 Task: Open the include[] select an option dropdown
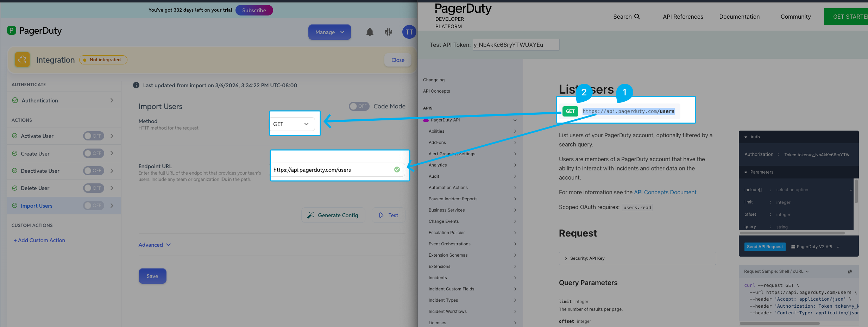coord(814,190)
